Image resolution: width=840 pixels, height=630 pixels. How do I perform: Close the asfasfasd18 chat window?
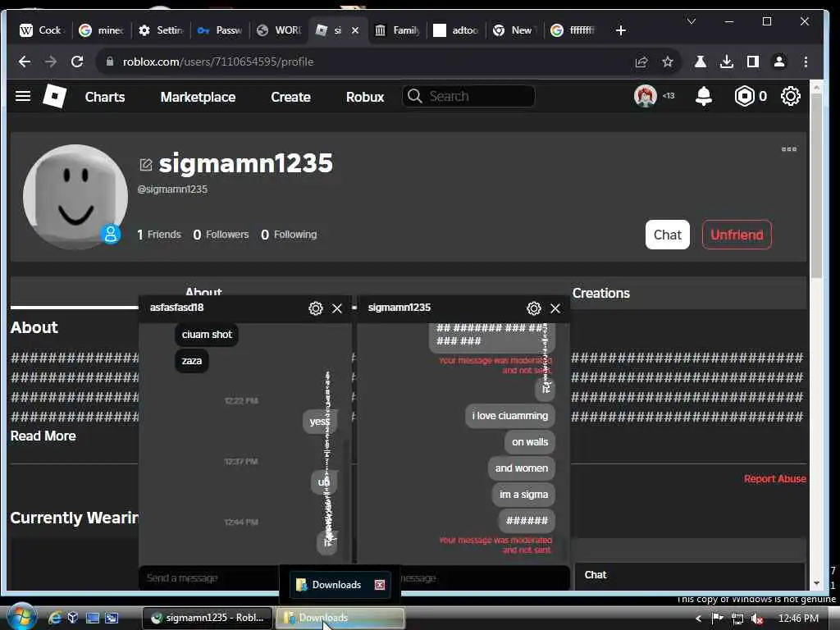(x=337, y=308)
